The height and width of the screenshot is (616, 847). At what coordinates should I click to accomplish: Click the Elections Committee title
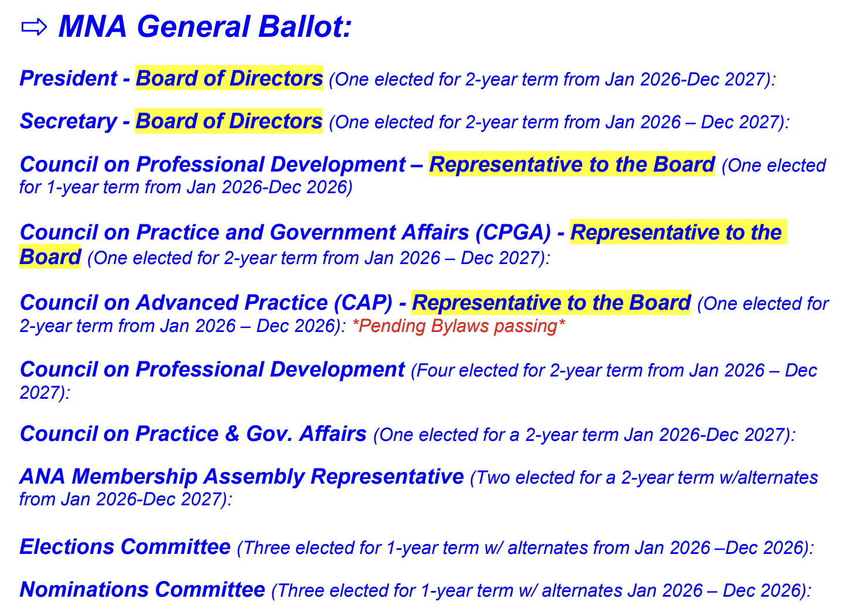tap(125, 547)
